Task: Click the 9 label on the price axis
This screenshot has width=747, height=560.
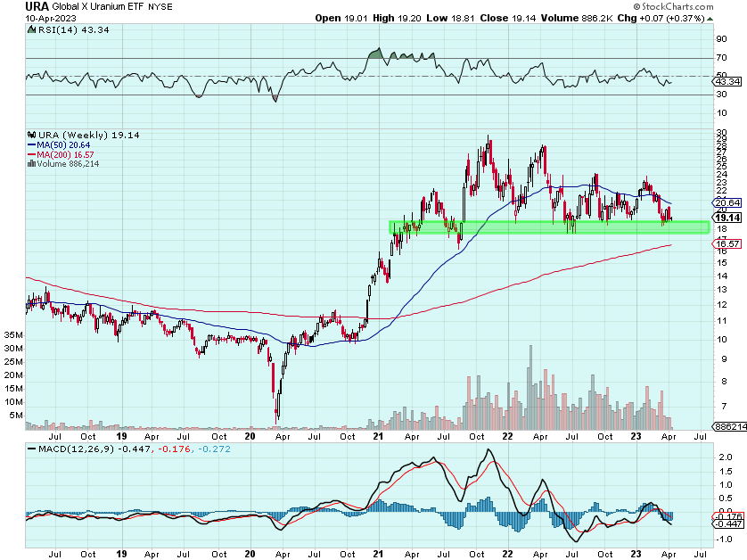Action: [725, 359]
